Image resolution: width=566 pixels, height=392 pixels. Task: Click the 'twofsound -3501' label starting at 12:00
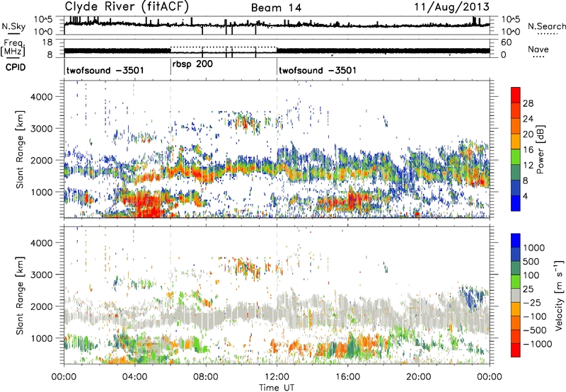318,70
